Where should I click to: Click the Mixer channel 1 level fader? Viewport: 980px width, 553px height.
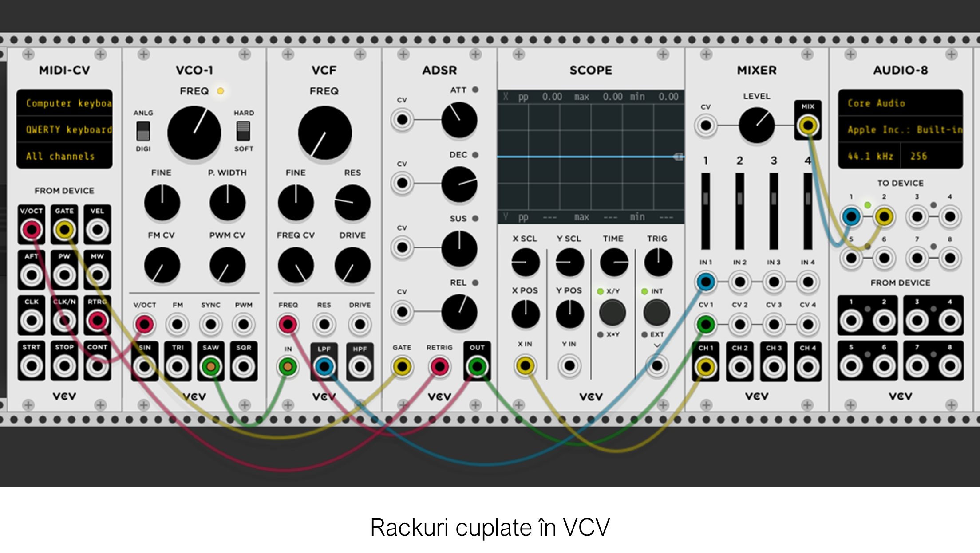(x=705, y=199)
